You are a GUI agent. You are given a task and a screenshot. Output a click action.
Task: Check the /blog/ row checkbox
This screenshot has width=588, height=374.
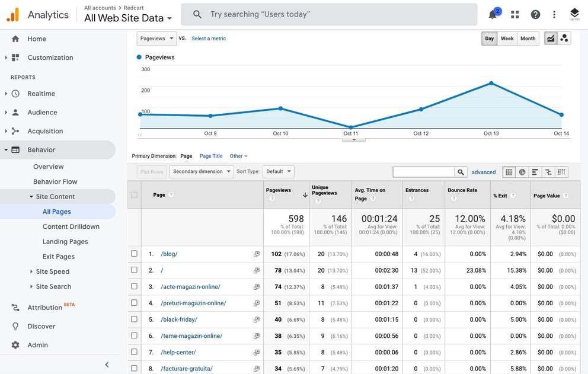point(134,254)
